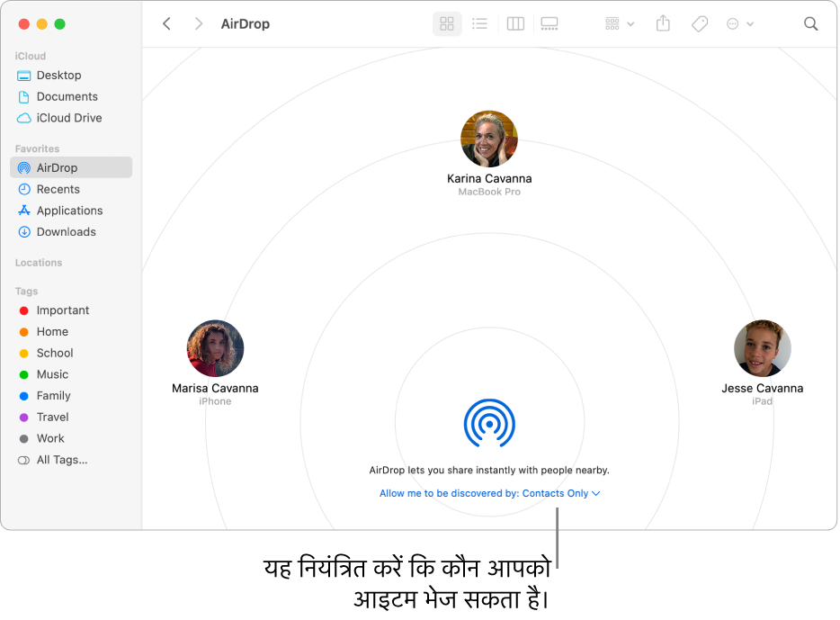Go forward with the right chevron
Image resolution: width=840 pixels, height=620 pixels.
(199, 23)
